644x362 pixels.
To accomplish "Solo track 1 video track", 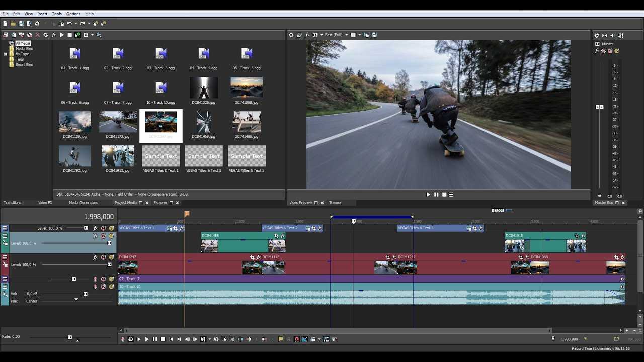I will (x=111, y=228).
